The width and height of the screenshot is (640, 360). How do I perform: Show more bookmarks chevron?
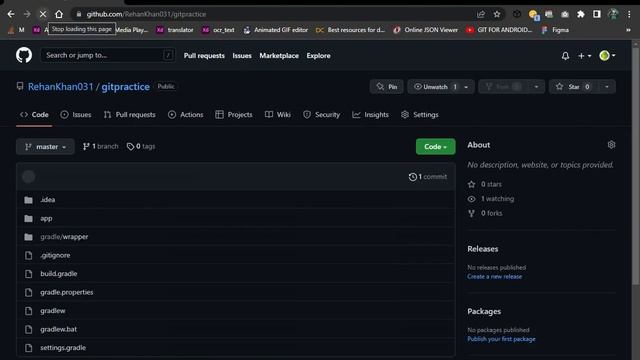point(628,30)
